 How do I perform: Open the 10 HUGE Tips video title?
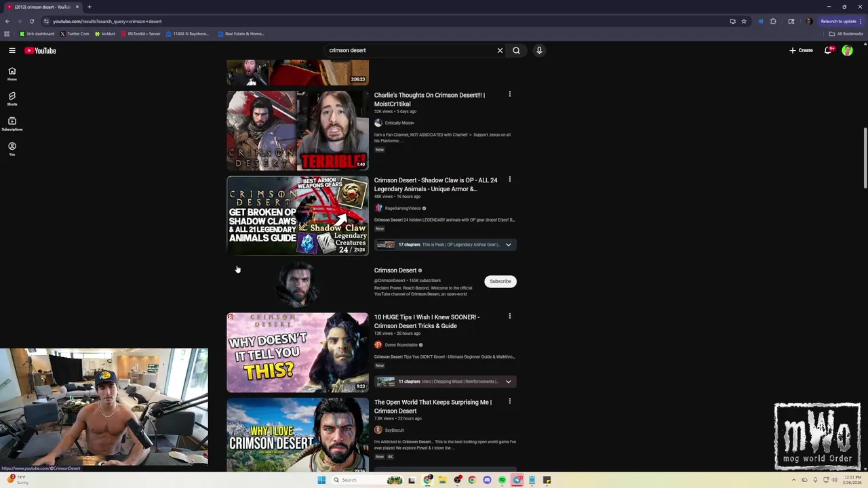(427, 321)
